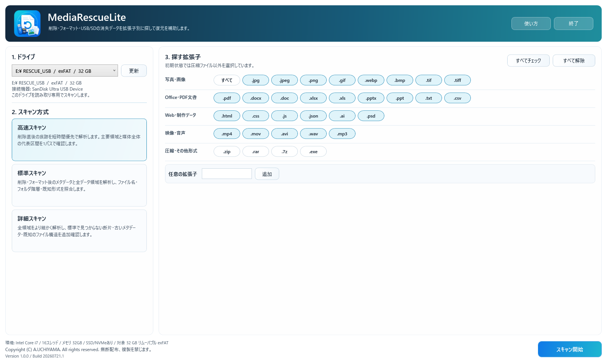Image resolution: width=607 pixels, height=364 pixels.
Task: Toggle the .pdf extension chip
Action: click(227, 98)
